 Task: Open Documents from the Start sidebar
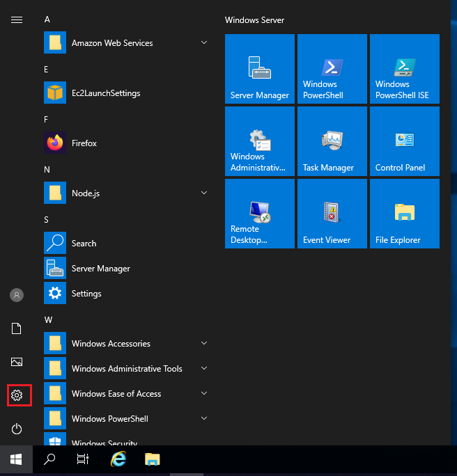(x=17, y=328)
